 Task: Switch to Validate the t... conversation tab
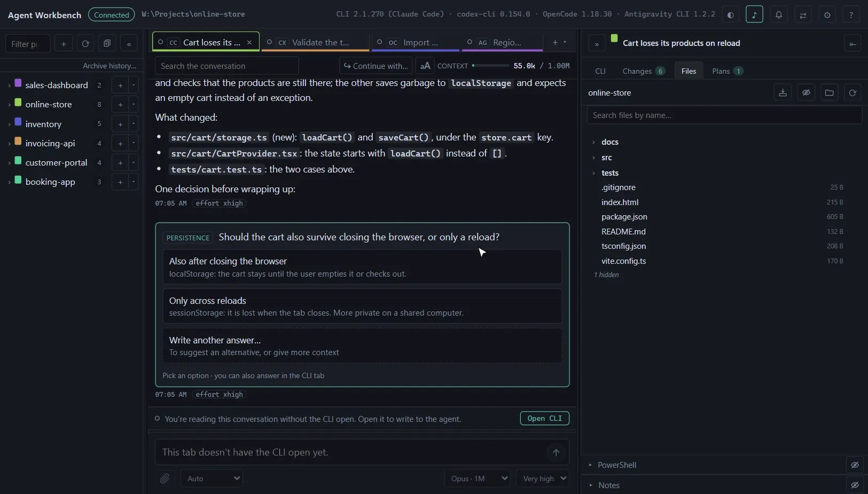coord(315,42)
